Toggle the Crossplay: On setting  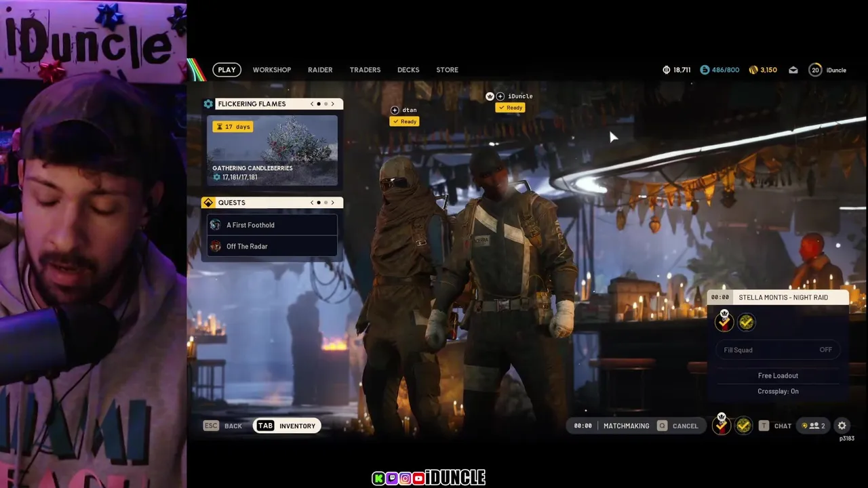point(778,391)
